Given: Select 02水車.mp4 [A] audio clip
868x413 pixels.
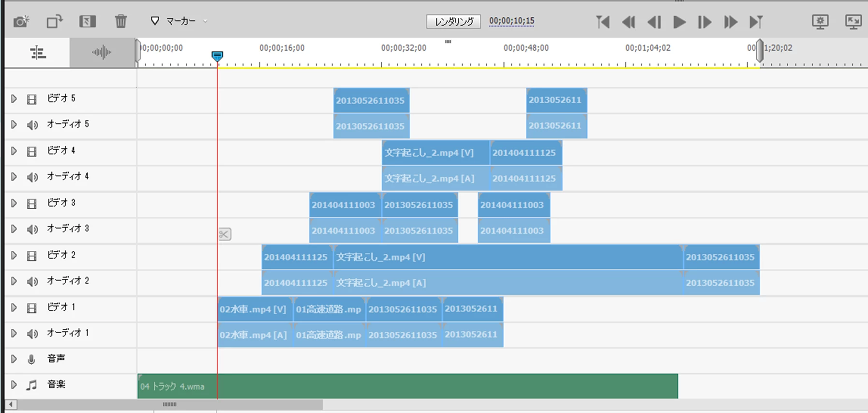Looking at the screenshot, I should pyautogui.click(x=255, y=335).
